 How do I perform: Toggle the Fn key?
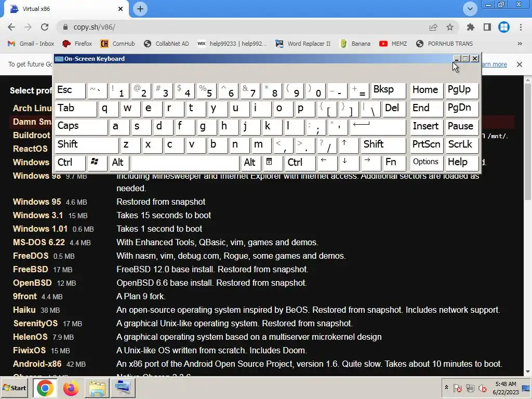click(394, 163)
